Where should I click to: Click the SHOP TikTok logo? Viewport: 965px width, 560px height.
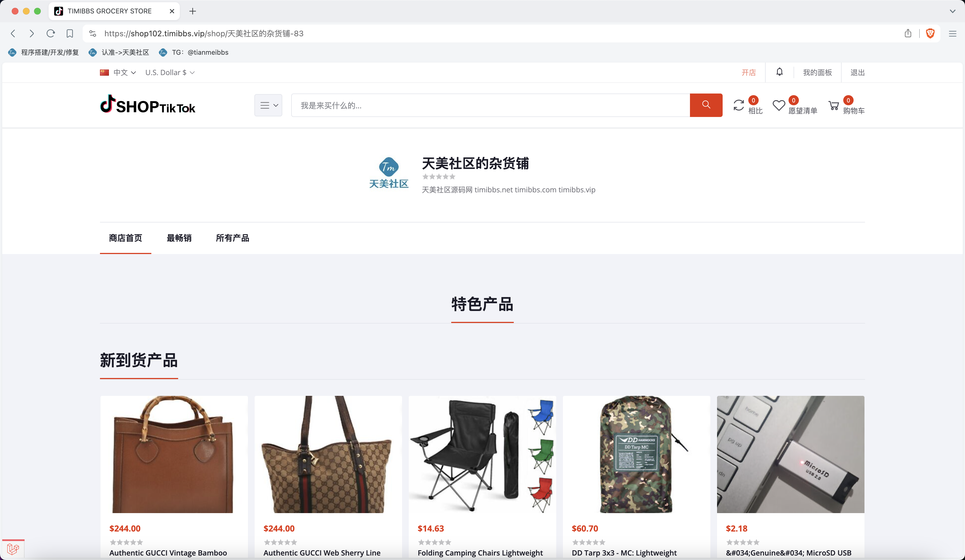148,104
